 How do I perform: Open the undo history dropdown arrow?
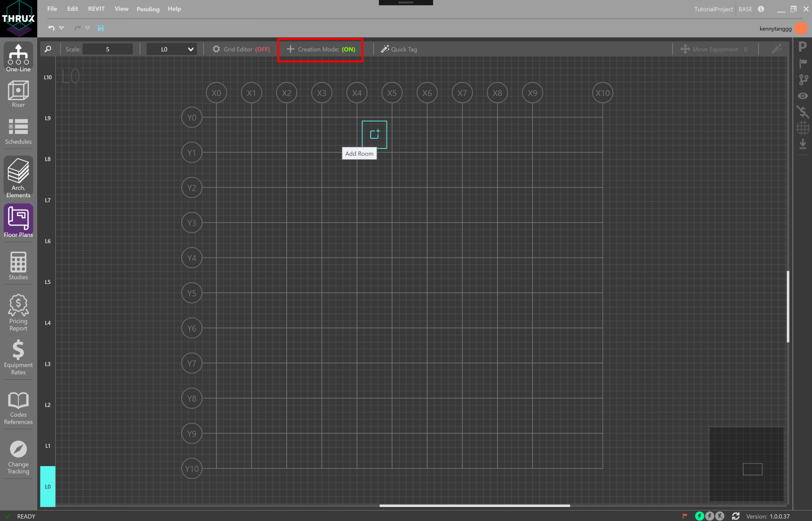point(61,28)
